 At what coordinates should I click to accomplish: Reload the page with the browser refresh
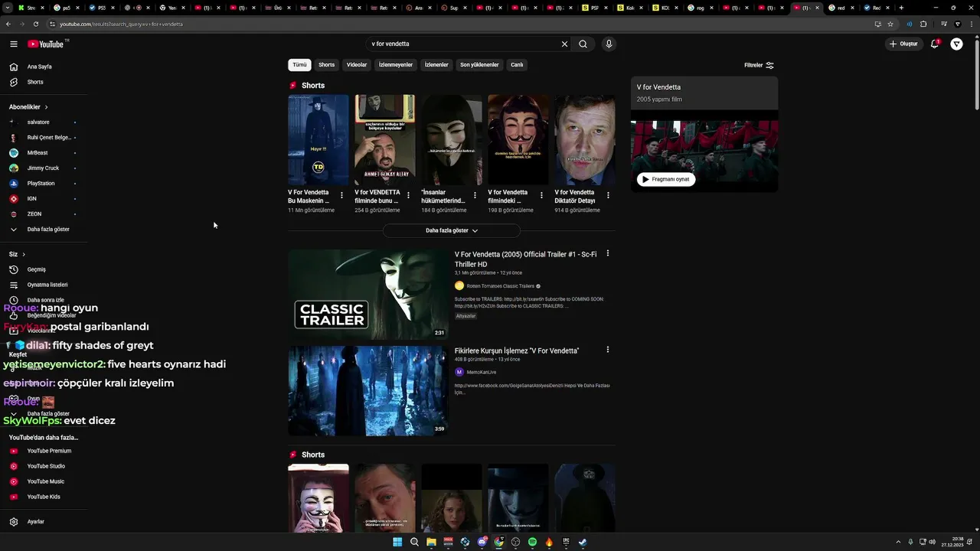35,24
